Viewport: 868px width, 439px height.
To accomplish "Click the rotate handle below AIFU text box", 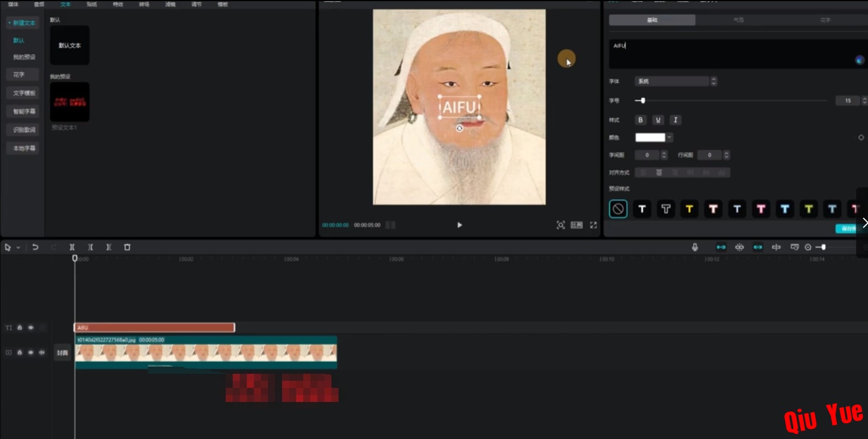I will (460, 128).
